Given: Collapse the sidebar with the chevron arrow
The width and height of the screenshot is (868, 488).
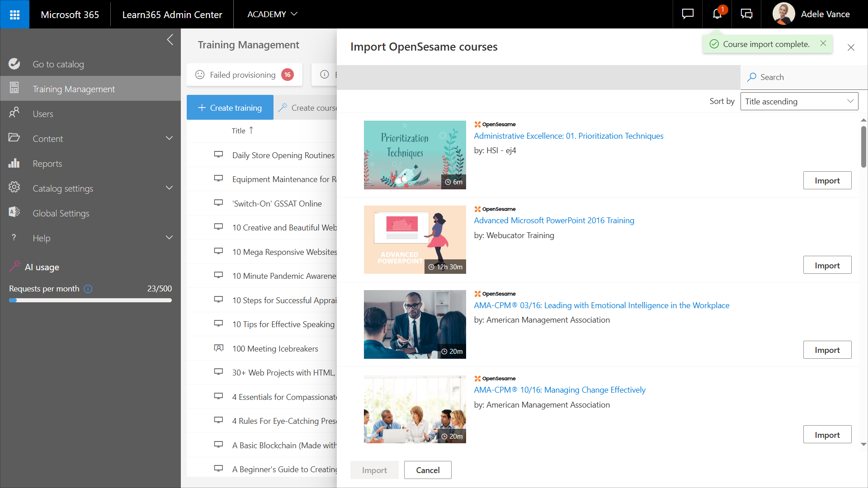Looking at the screenshot, I should 170,40.
